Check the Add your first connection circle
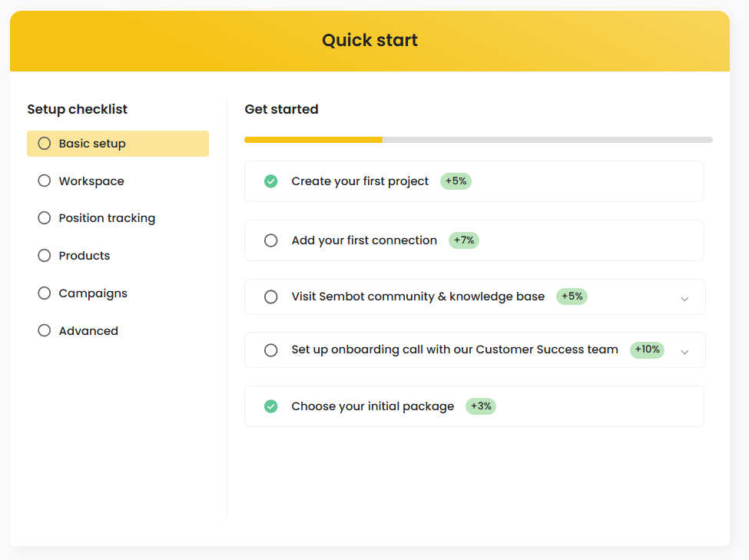This screenshot has height=560, width=749. (x=270, y=240)
